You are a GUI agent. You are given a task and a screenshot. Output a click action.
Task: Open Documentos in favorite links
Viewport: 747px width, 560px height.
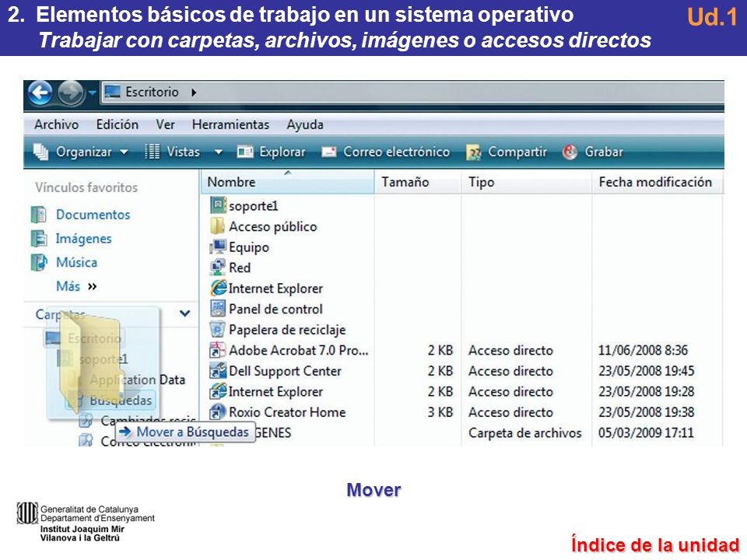(93, 215)
